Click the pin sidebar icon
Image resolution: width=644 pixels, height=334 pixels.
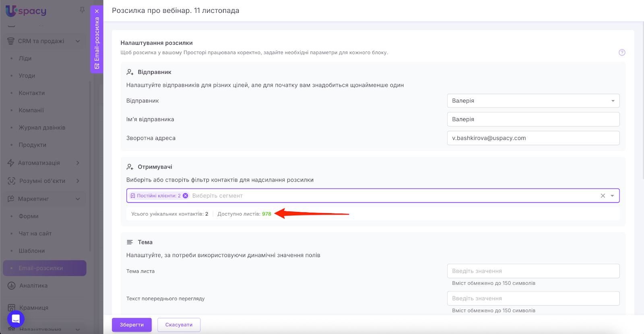pos(82,10)
